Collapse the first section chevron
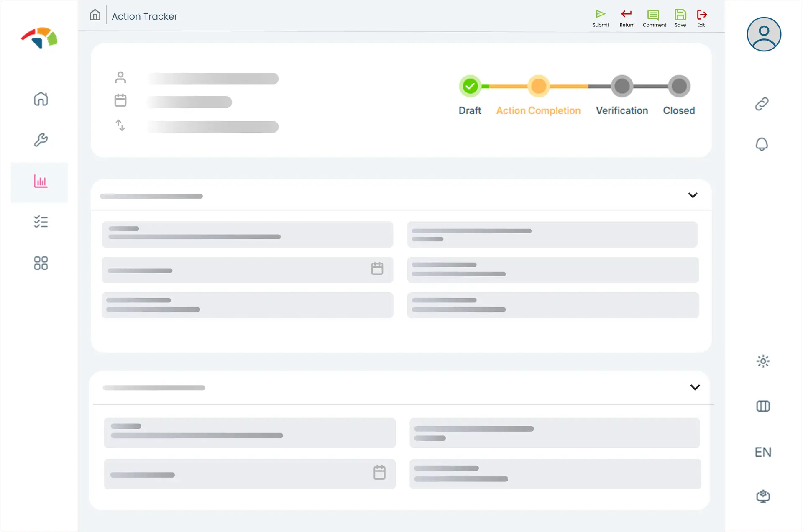The image size is (803, 532). [693, 195]
